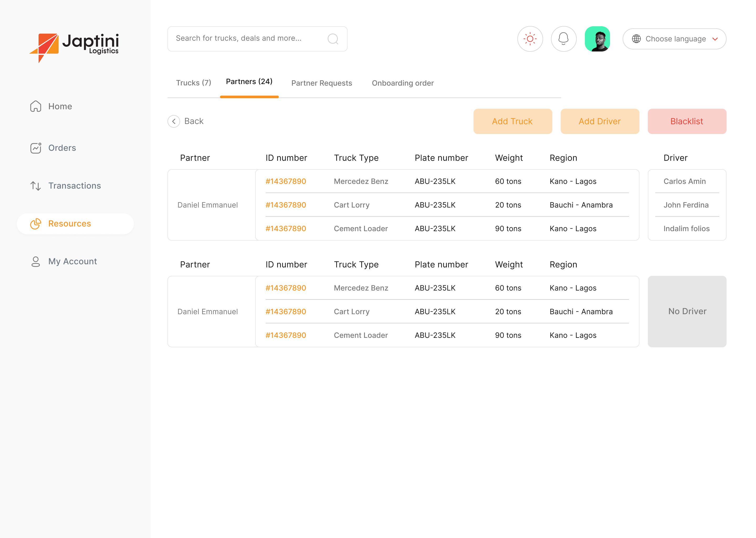Click Daniel Emmanuel in the second table
This screenshot has height=538, width=756.
[x=208, y=312]
